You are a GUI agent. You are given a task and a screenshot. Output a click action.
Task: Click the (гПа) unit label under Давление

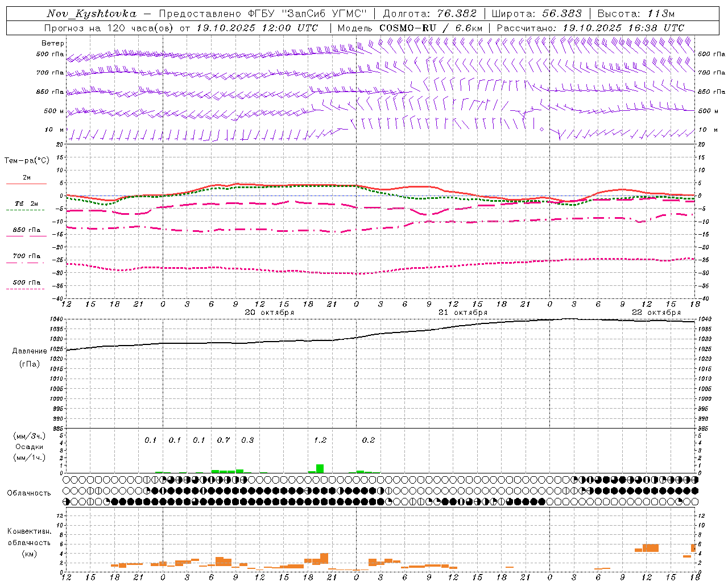click(x=30, y=364)
